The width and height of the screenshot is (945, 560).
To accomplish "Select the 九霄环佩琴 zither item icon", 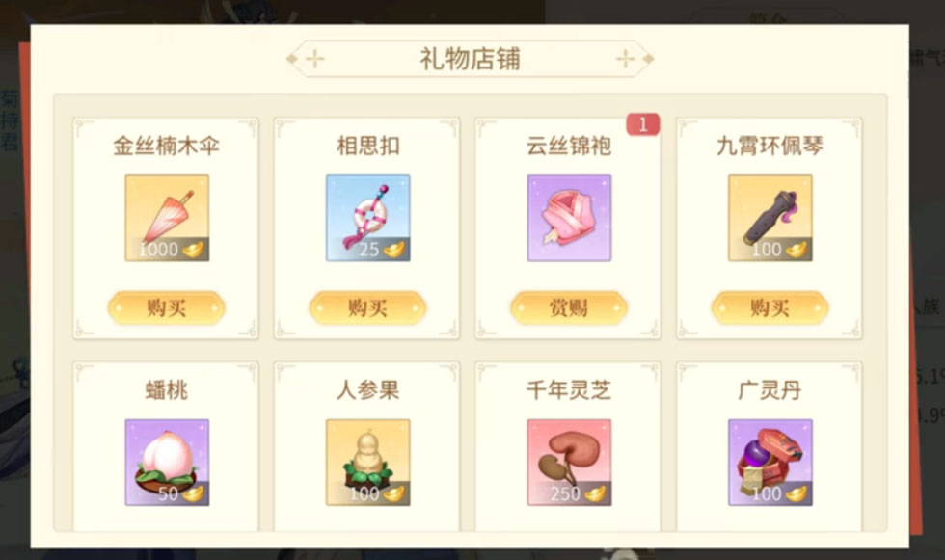I will pos(770,218).
